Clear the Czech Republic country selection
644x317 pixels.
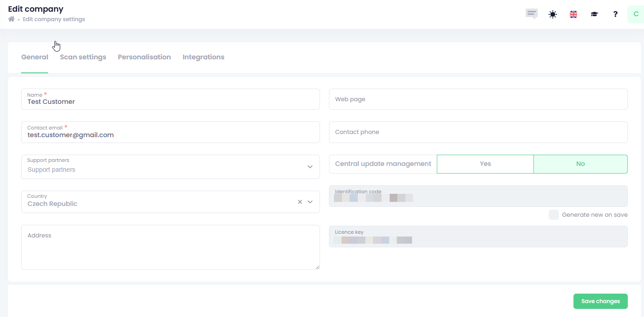point(300,202)
